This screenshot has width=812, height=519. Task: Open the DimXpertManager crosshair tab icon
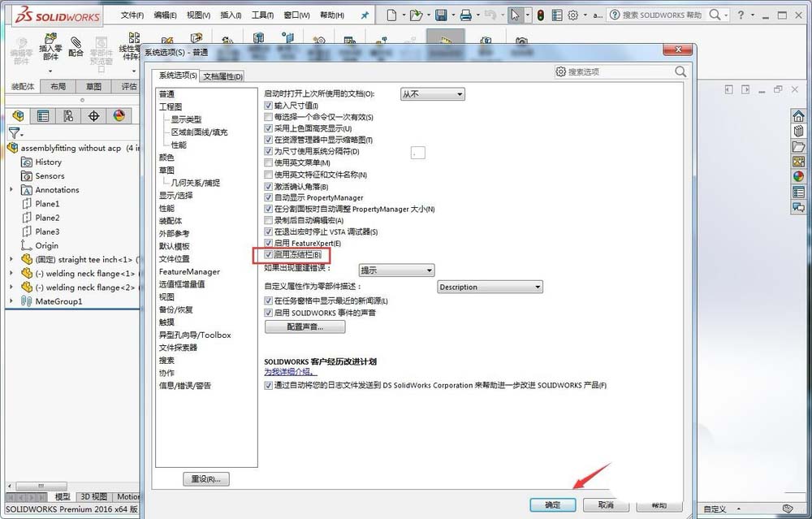[93, 116]
